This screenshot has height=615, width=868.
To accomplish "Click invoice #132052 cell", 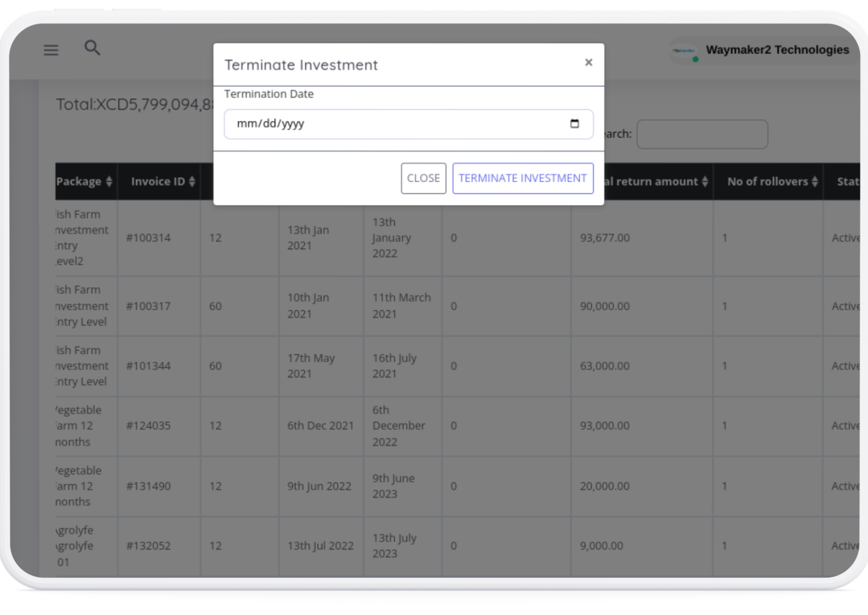I will 148,546.
